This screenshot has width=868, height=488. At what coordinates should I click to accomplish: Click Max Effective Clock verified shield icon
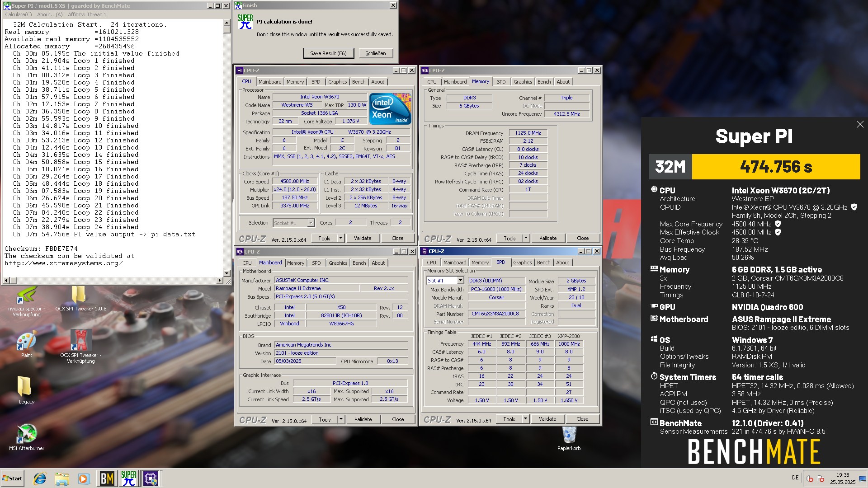(778, 232)
